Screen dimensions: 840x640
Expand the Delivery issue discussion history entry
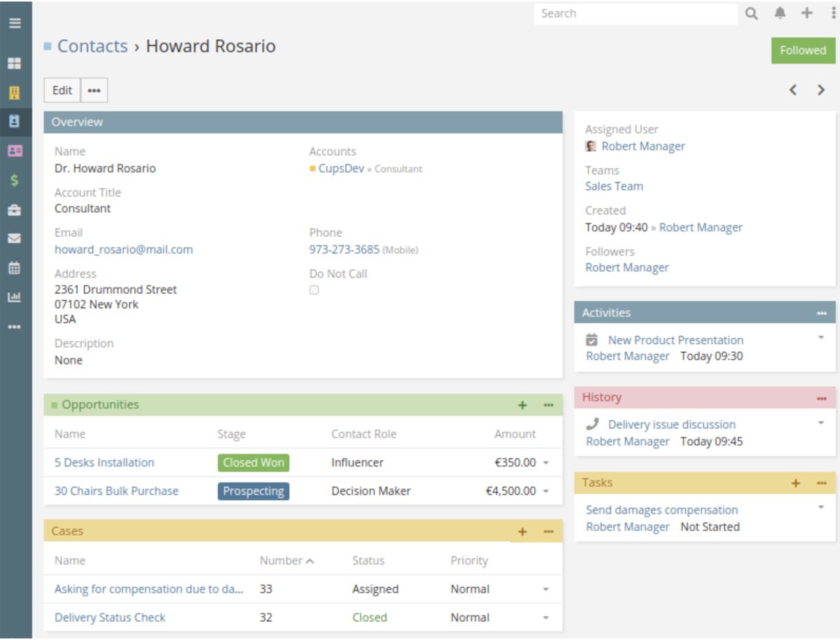point(820,422)
